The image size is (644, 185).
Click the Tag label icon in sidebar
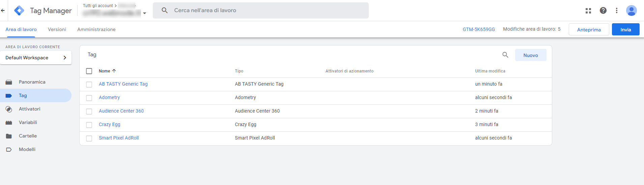[x=9, y=96]
